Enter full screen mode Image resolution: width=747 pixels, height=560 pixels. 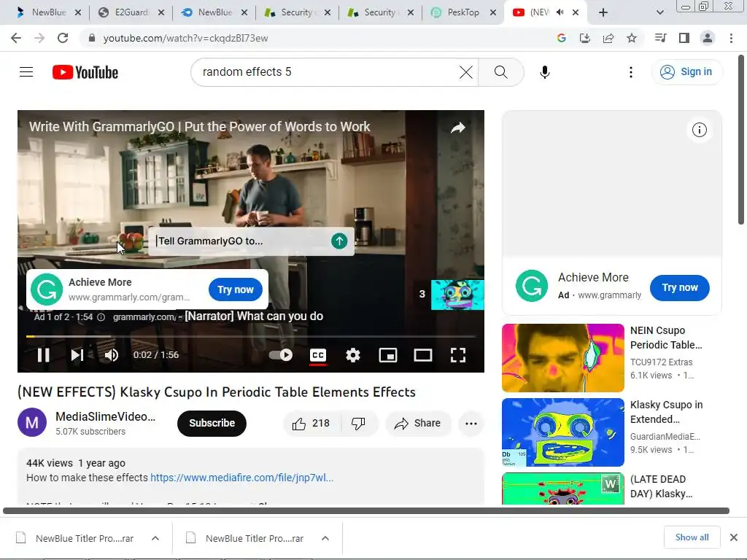click(458, 355)
